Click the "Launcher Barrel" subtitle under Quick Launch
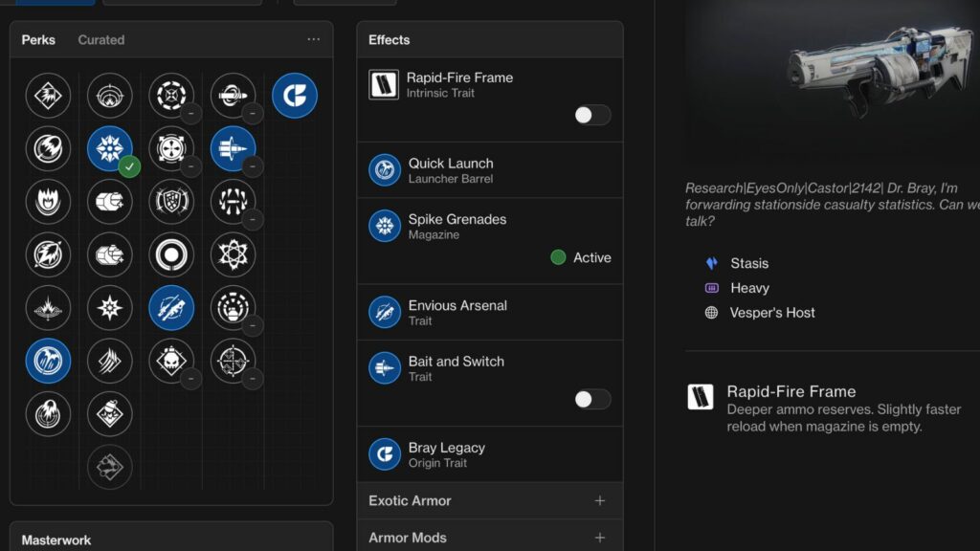Viewport: 980px width, 551px height. (451, 179)
